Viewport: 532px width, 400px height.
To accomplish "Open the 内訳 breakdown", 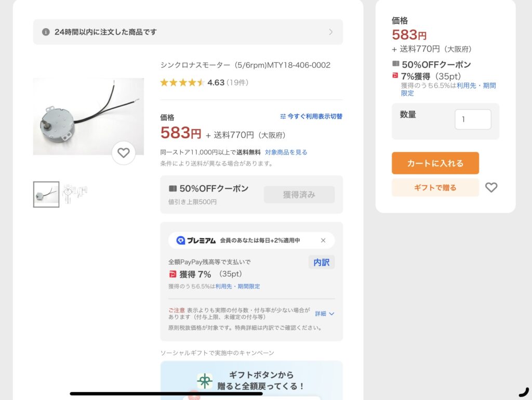I will 322,262.
